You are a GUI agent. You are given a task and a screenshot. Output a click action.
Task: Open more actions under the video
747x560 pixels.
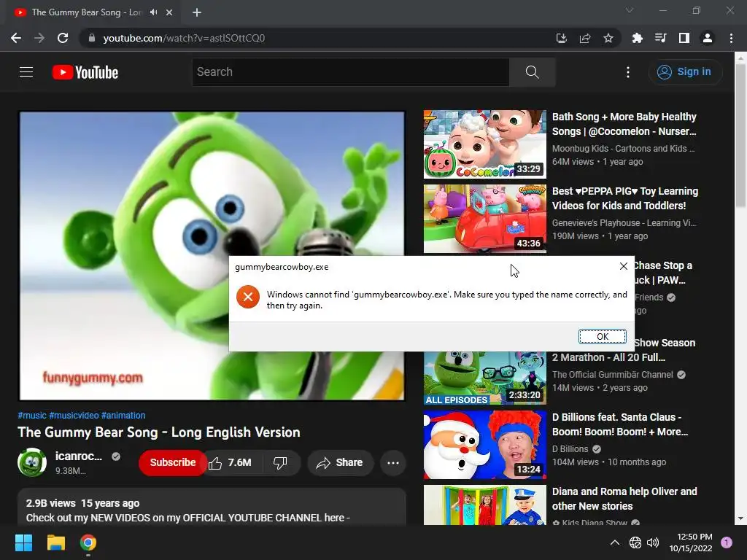coord(393,462)
